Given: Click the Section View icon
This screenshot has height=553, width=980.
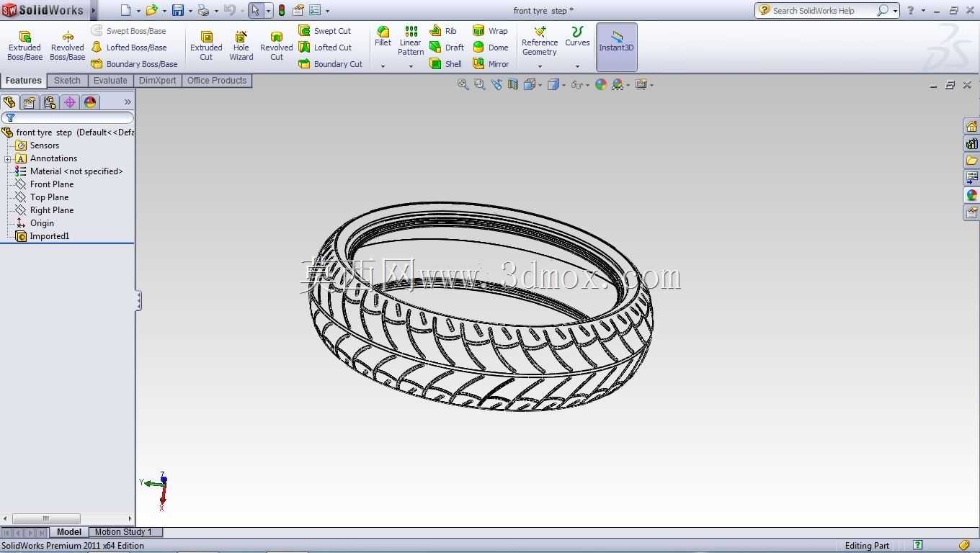Looking at the screenshot, I should pos(513,85).
